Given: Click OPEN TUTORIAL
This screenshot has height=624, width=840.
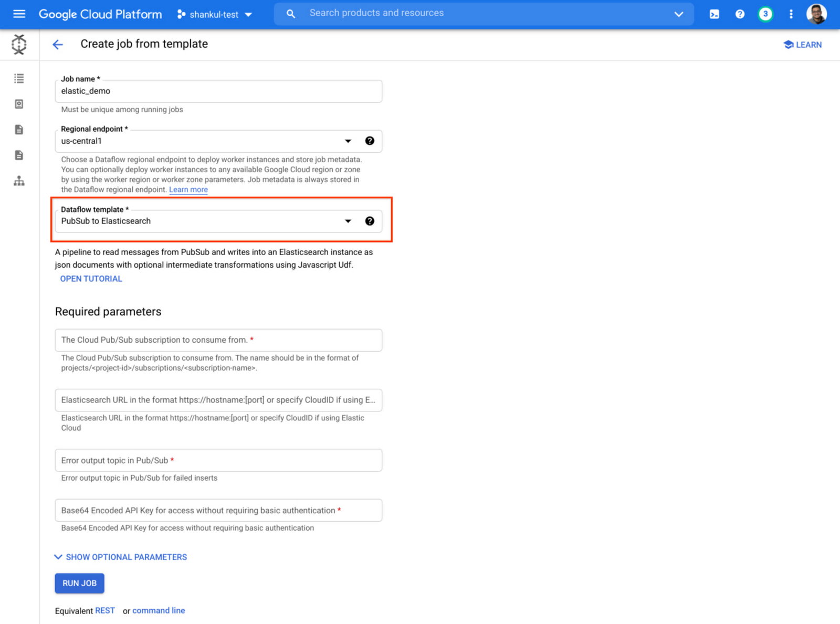Looking at the screenshot, I should (x=91, y=279).
